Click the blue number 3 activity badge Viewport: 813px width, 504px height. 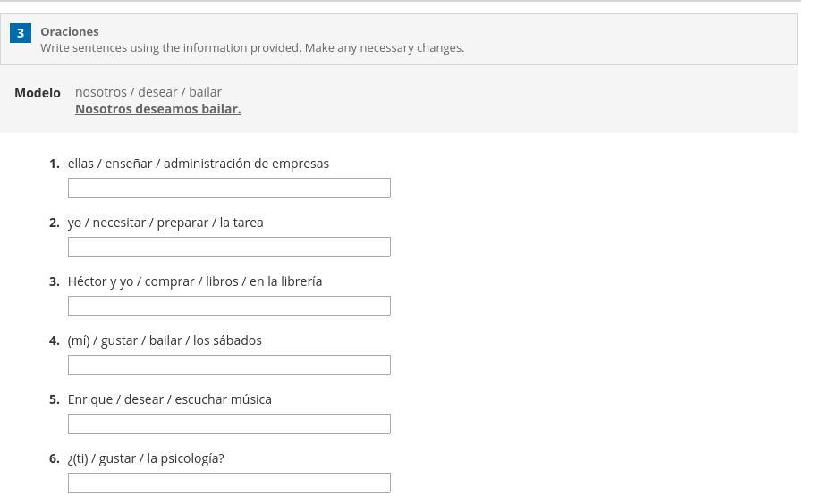[x=21, y=33]
